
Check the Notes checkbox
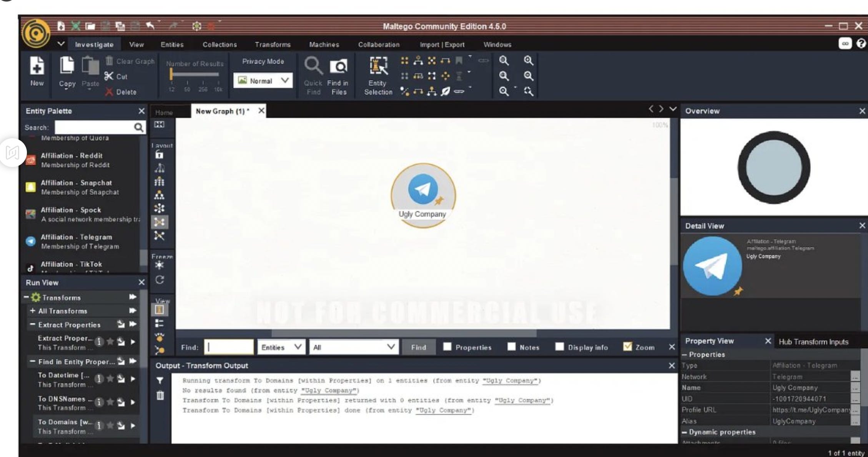[x=511, y=347]
